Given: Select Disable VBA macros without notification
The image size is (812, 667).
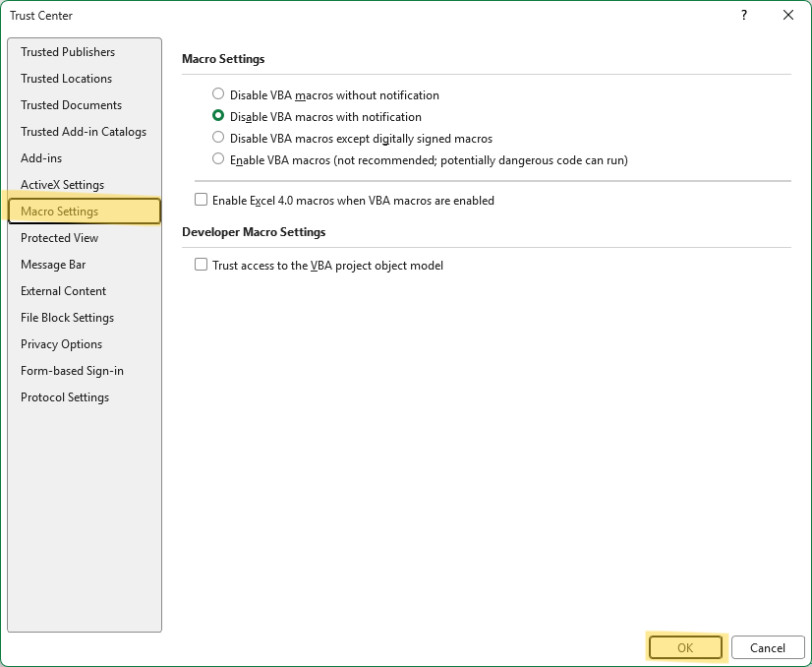Looking at the screenshot, I should (x=218, y=94).
